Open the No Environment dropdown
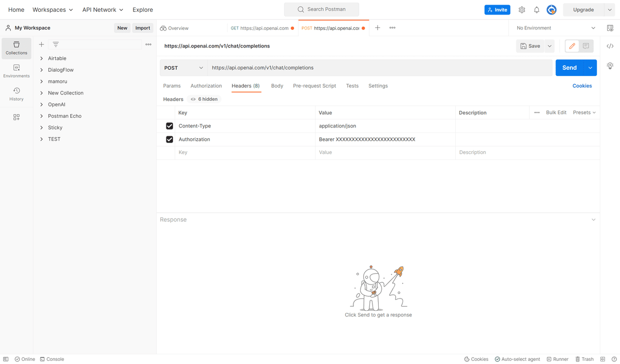This screenshot has width=620, height=364. pyautogui.click(x=555, y=28)
